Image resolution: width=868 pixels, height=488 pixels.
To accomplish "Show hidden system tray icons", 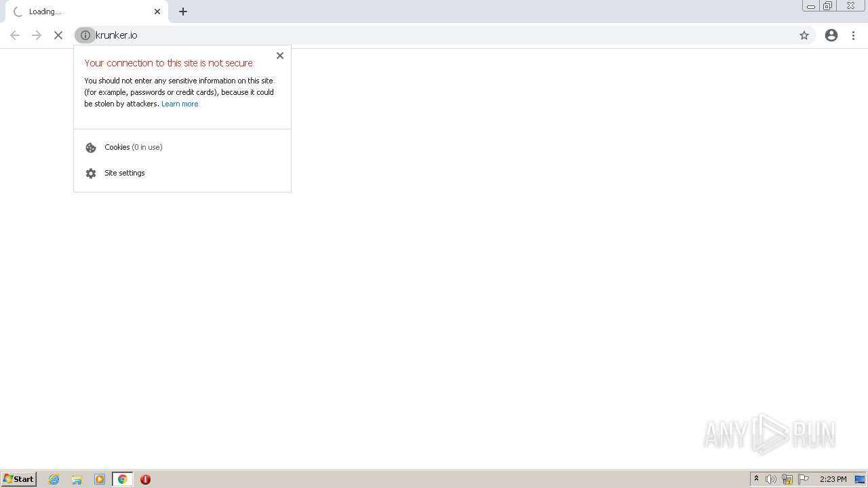I will tap(756, 479).
